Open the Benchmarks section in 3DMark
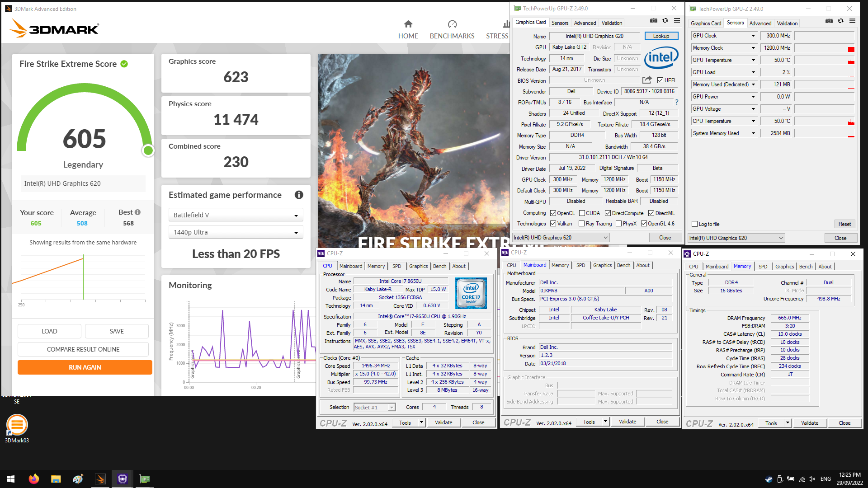 (452, 30)
